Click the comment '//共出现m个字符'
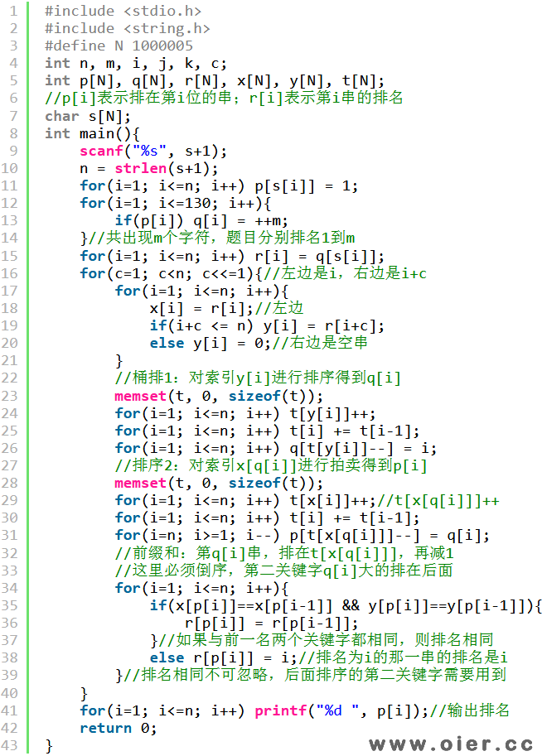Screen dimensions: 542x756 (x=221, y=238)
